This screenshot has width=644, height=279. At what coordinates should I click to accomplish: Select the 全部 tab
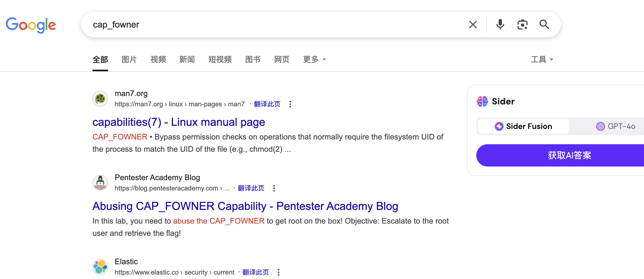pos(100,59)
